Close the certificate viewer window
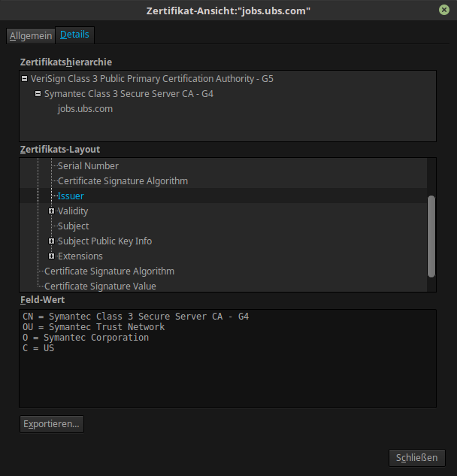Screen dimensions: 457x476 click(x=444, y=10)
